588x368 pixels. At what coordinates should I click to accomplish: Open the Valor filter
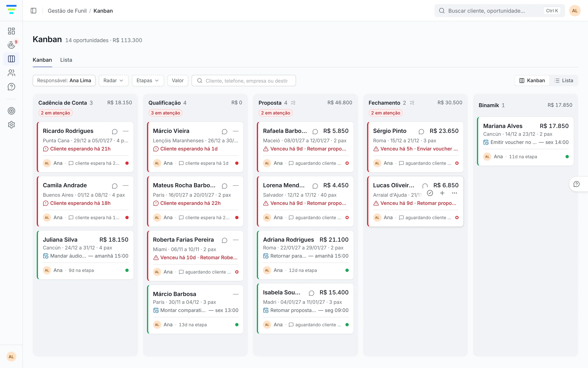coord(178,81)
